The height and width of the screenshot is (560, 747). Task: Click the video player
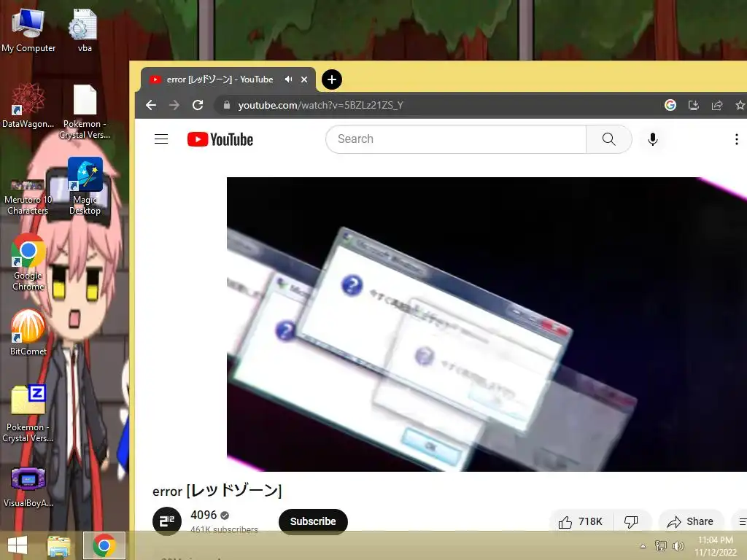pos(487,324)
